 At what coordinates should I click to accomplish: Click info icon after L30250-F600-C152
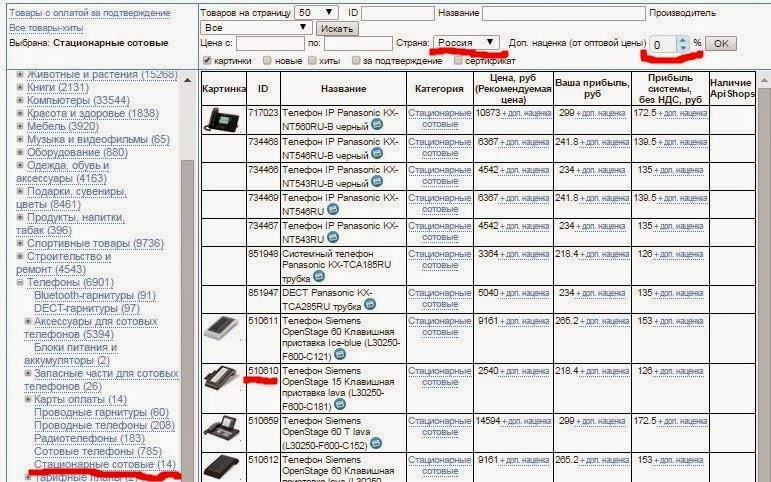[x=376, y=444]
